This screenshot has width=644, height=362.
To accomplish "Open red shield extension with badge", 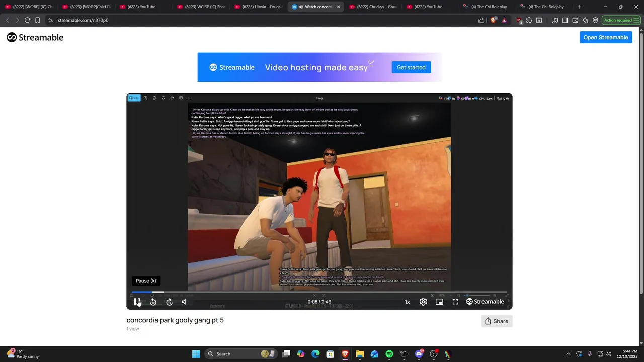I will point(520,20).
